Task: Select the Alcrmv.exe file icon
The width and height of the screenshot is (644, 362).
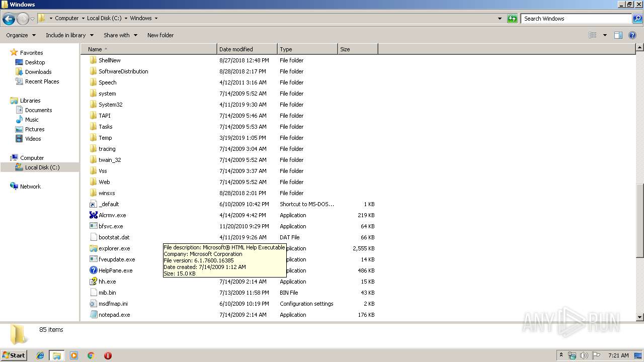Action: [x=93, y=215]
